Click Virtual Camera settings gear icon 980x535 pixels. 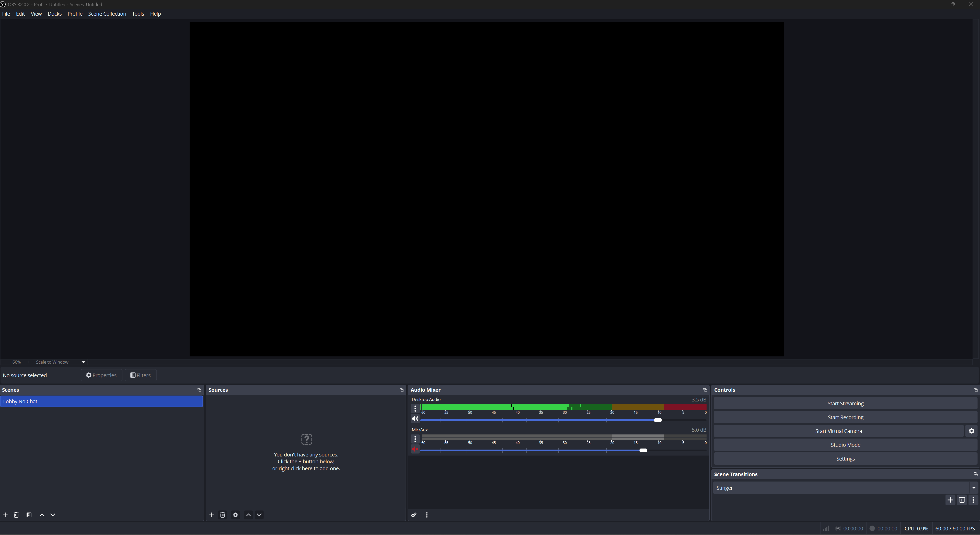tap(971, 431)
